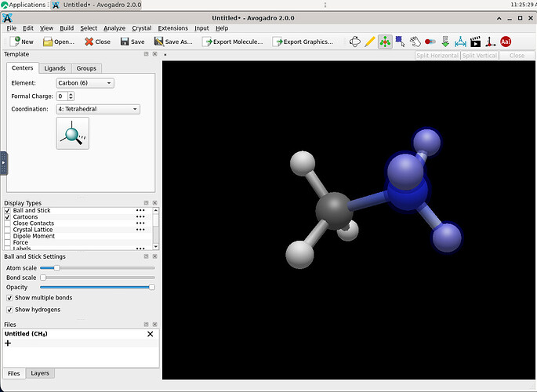Enable Dipole Moment display type
The height and width of the screenshot is (392, 537).
pyautogui.click(x=8, y=236)
